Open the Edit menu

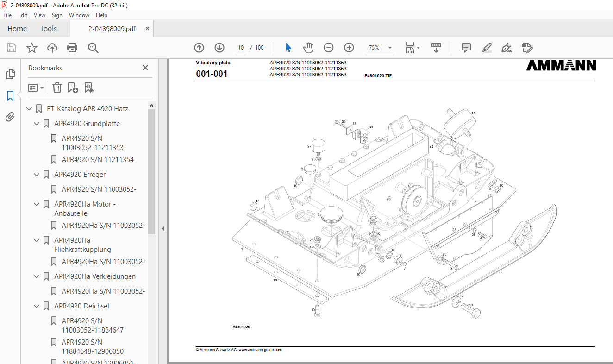(x=23, y=15)
